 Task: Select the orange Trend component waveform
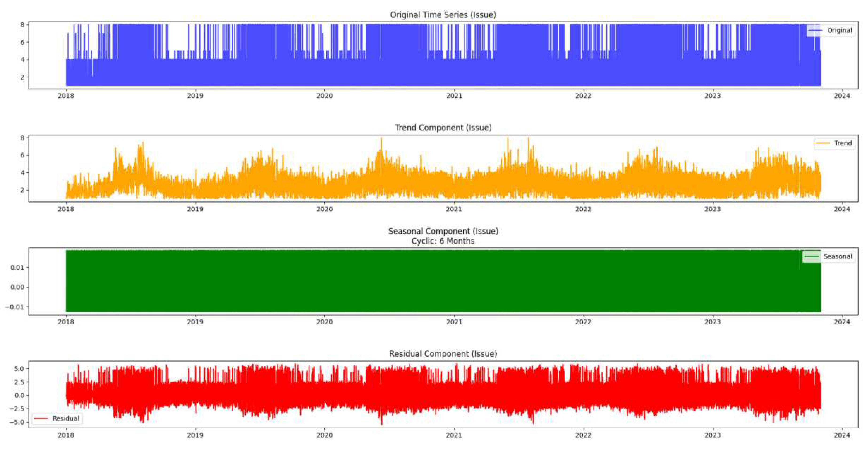coord(404,182)
